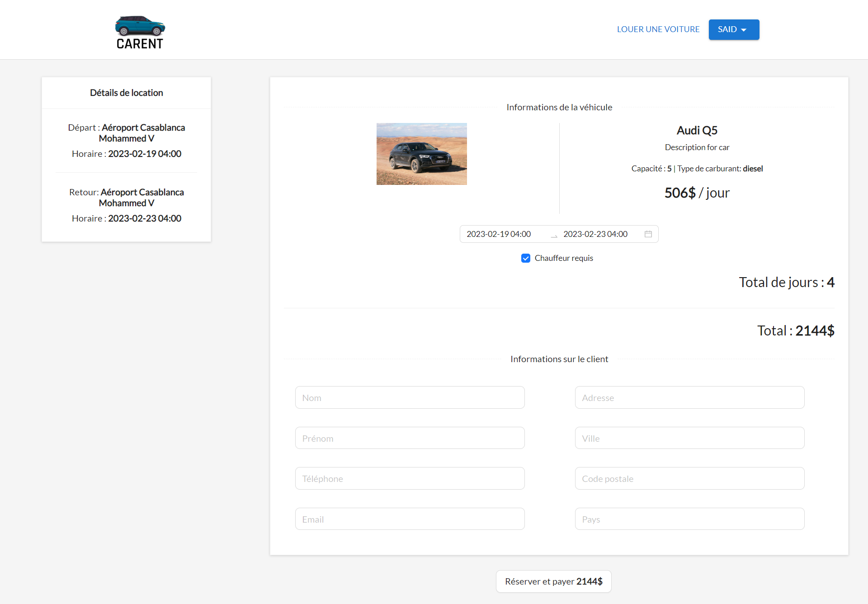Viewport: 868px width, 604px height.
Task: Uncheck the Chauffeur requis checkbox
Action: (525, 258)
